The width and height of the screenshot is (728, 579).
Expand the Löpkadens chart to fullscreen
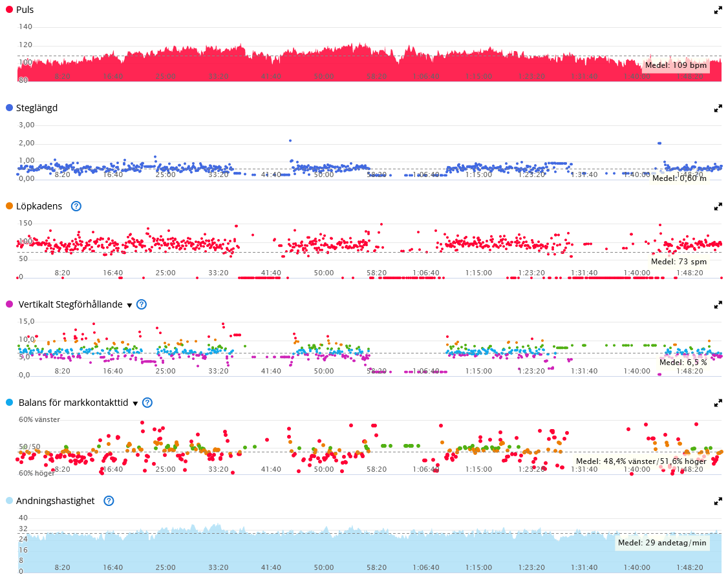click(718, 206)
